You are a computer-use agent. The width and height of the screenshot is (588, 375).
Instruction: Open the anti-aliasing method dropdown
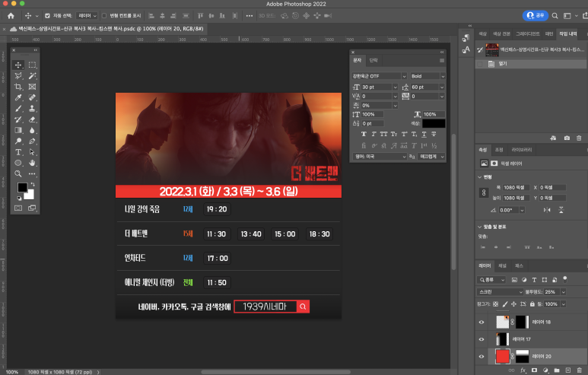(431, 157)
